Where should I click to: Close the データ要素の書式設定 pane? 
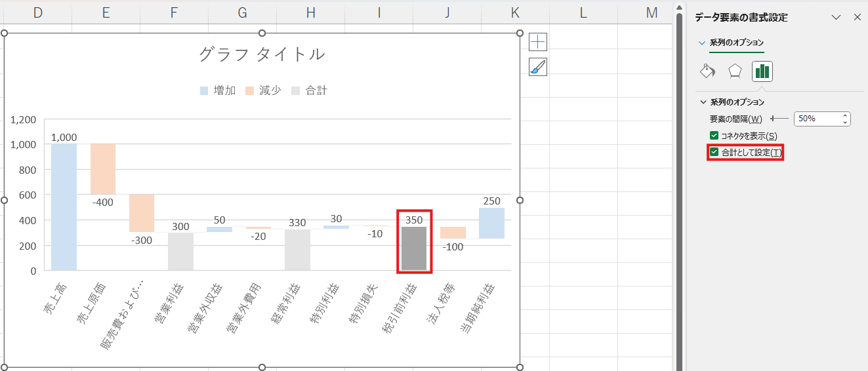pyautogui.click(x=857, y=18)
